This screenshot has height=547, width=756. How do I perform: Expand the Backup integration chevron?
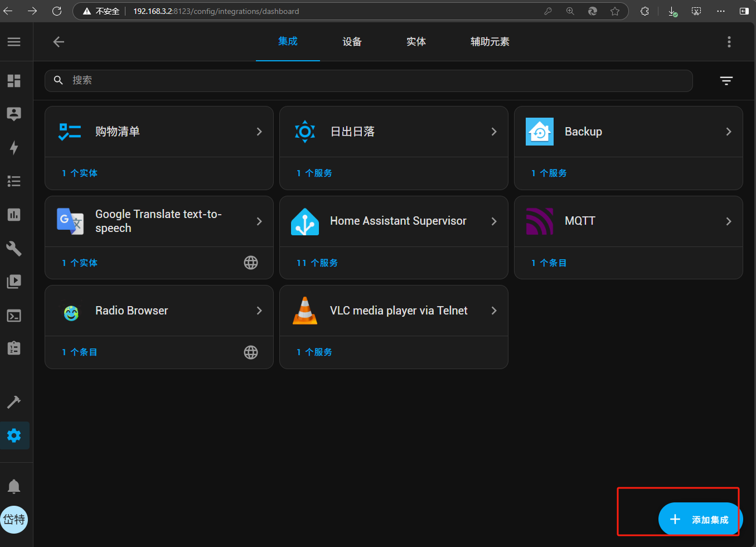(x=728, y=132)
